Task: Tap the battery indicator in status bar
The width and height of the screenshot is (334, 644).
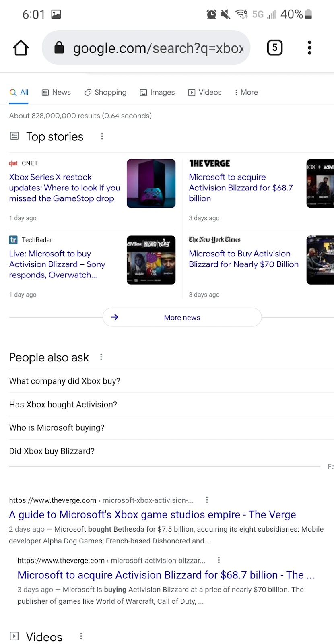Action: pyautogui.click(x=309, y=14)
